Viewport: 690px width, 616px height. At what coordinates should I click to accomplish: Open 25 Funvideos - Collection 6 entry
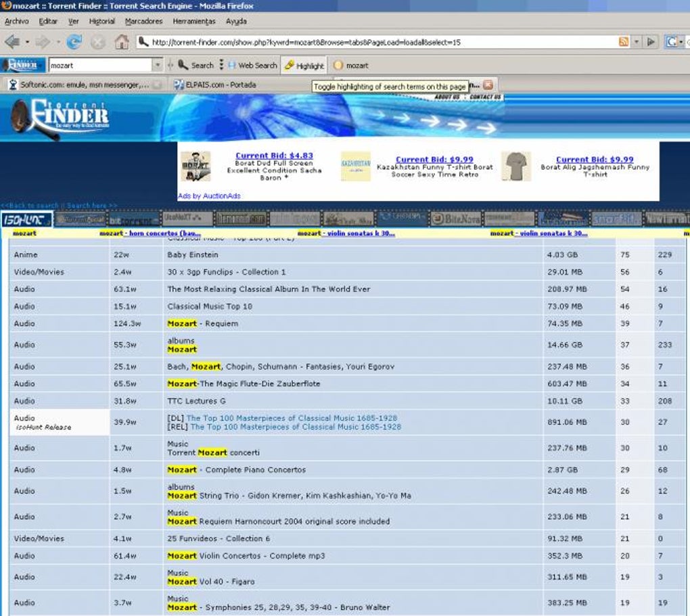[218, 538]
